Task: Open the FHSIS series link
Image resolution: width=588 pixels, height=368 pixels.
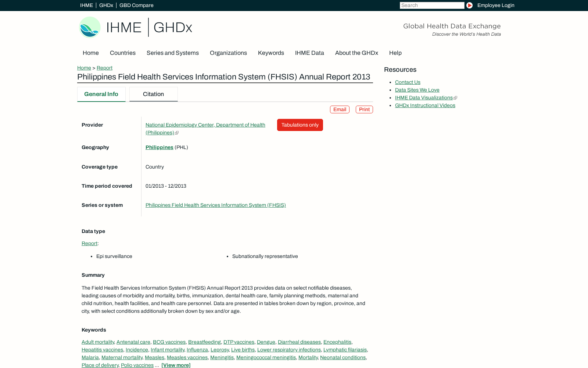Action: pyautogui.click(x=216, y=205)
